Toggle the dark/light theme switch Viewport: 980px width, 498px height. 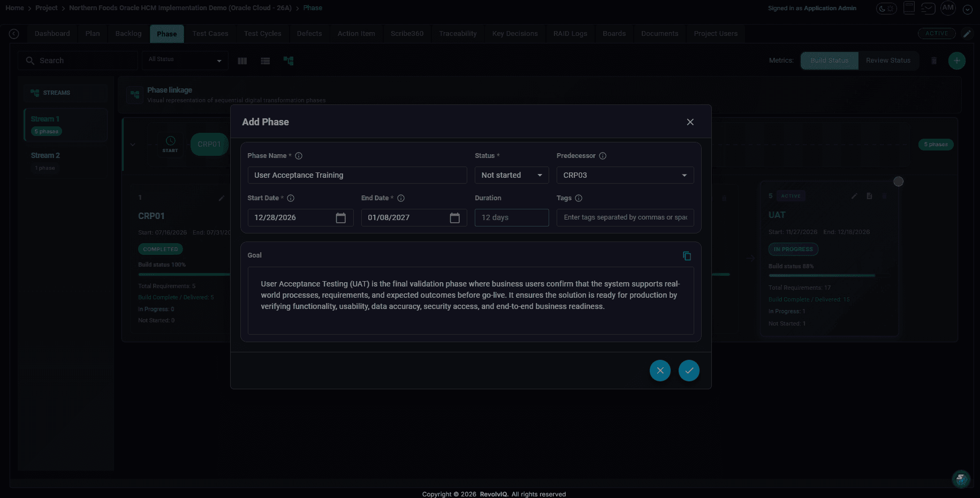click(886, 9)
